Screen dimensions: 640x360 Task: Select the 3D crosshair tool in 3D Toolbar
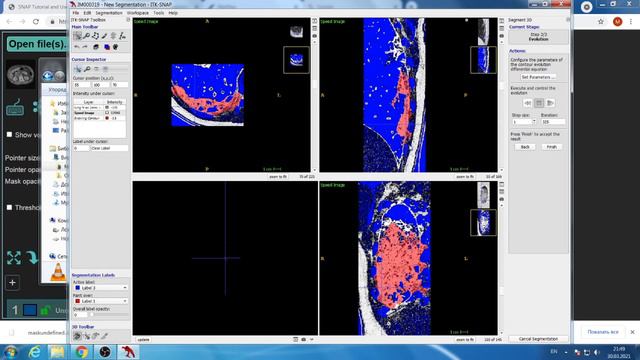coord(87,336)
